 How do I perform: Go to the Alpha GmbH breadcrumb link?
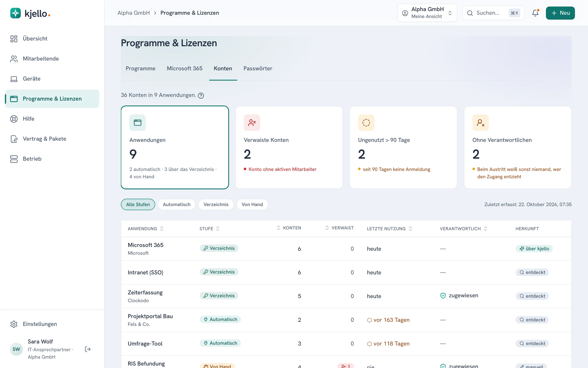[134, 13]
